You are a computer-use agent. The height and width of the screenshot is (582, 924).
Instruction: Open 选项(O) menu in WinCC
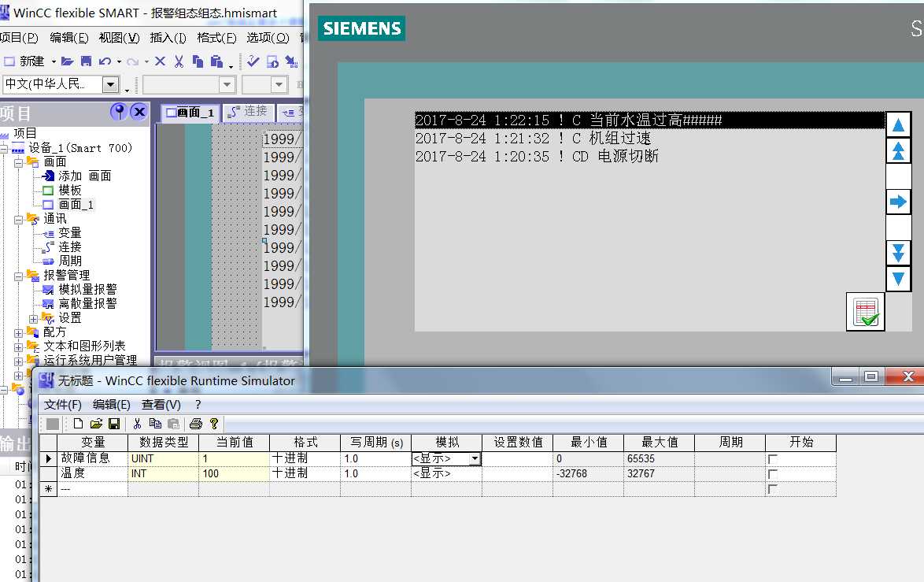tap(268, 38)
